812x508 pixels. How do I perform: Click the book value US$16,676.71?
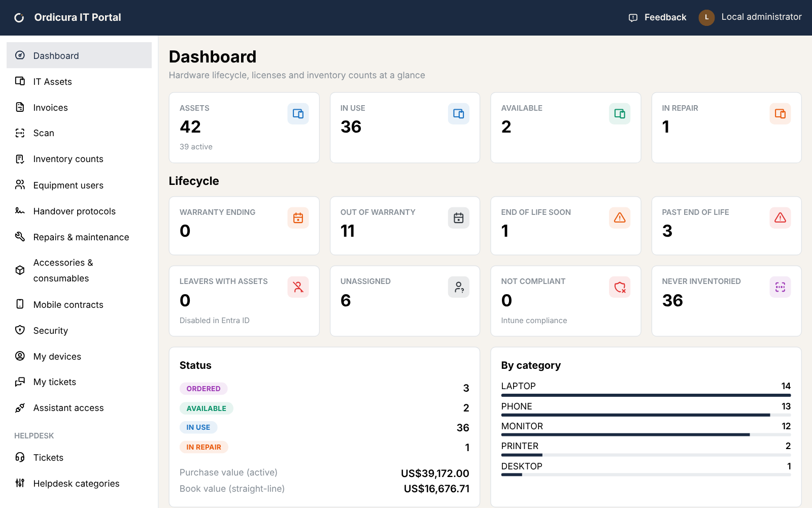(x=436, y=489)
